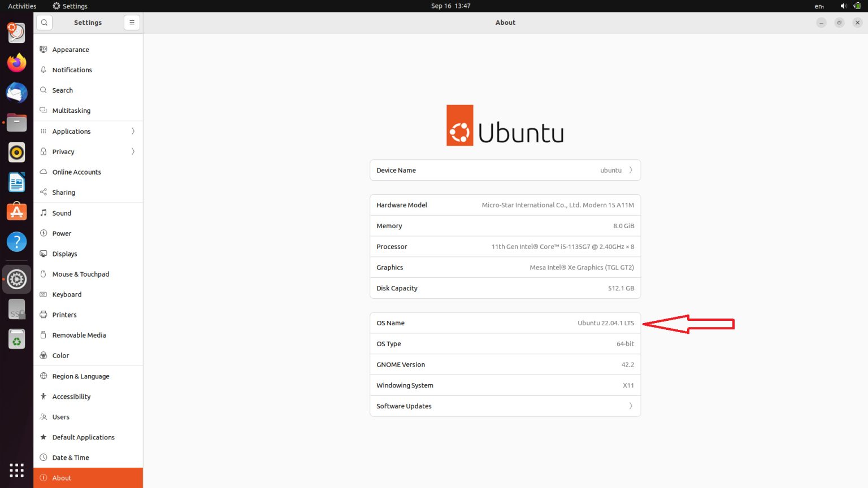
Task: Launch LibreOffice Writer from the dock
Action: 16,182
